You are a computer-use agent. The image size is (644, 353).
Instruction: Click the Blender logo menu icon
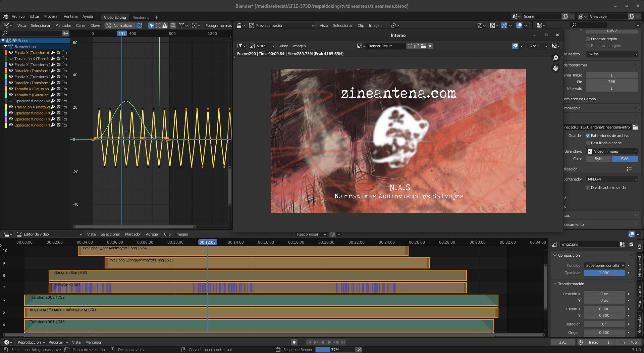pyautogui.click(x=6, y=16)
